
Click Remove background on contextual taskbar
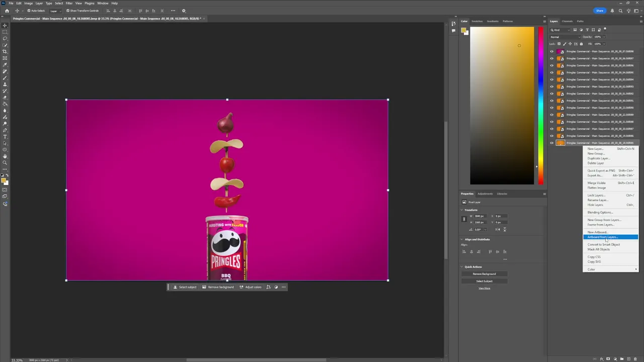(x=218, y=287)
